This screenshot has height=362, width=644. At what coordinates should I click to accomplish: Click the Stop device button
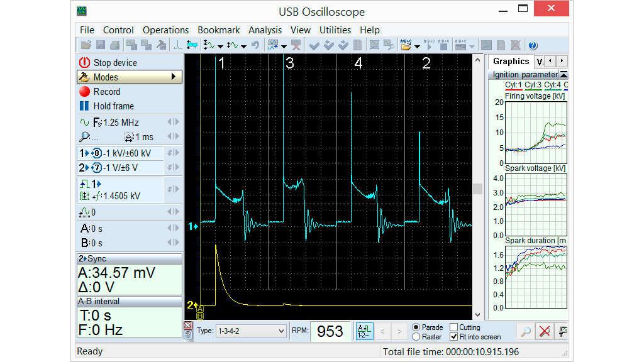[130, 62]
